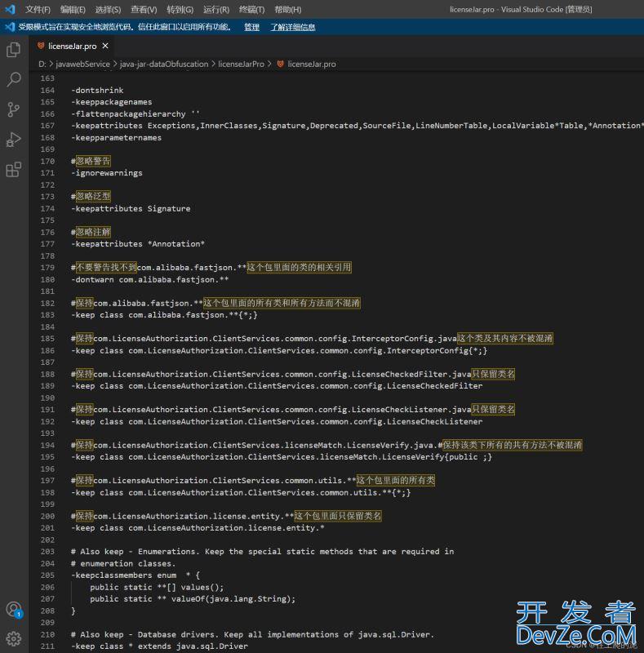Screen dimensions: 644x653
Task: Click the Also keep - Enumerations comment
Action: coord(263,552)
